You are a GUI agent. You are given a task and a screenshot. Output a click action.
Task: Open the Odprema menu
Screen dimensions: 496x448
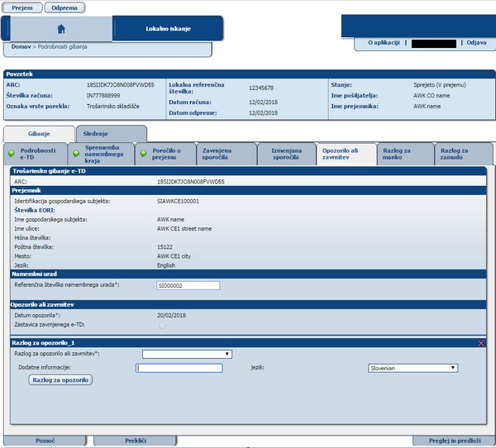click(64, 7)
